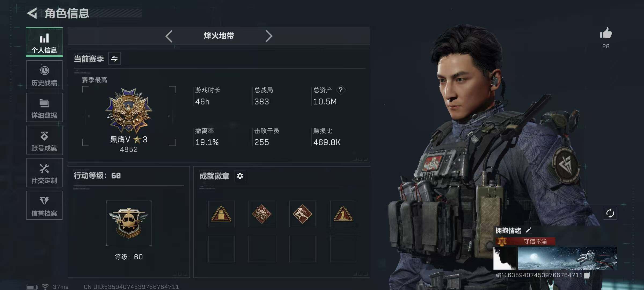Screen dimensions: 644x290
Task: Click the astronaut namecard thumbnail
Action: click(x=567, y=258)
